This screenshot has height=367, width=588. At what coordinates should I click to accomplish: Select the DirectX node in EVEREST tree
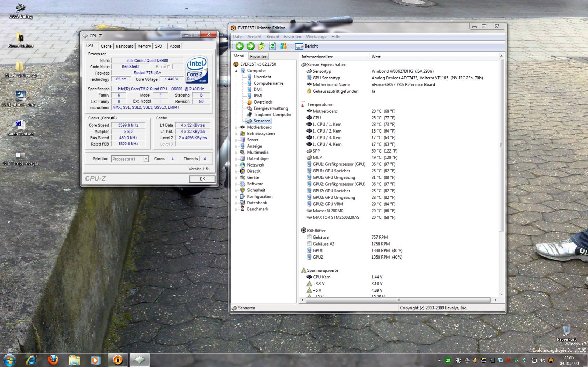(254, 171)
